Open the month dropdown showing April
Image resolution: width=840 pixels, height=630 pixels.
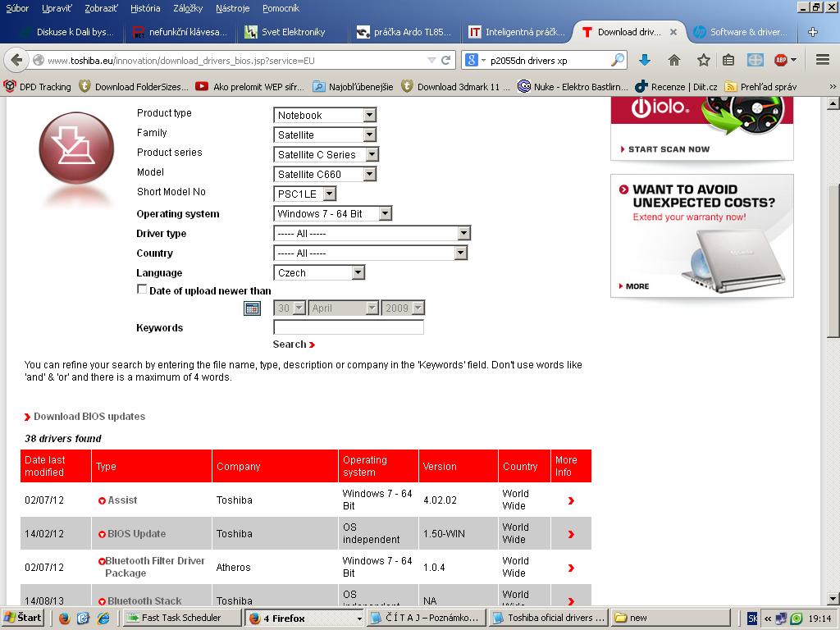tap(344, 308)
